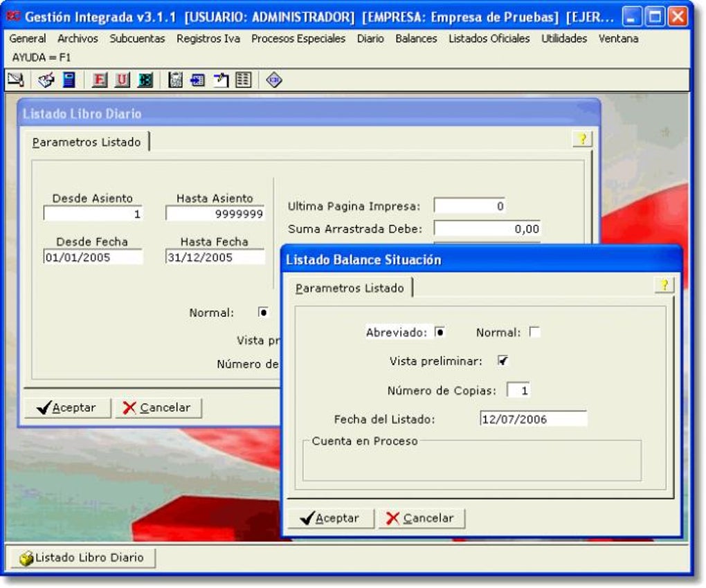
Task: Click Cancelar in Balance Situación dialog
Action: [x=421, y=518]
